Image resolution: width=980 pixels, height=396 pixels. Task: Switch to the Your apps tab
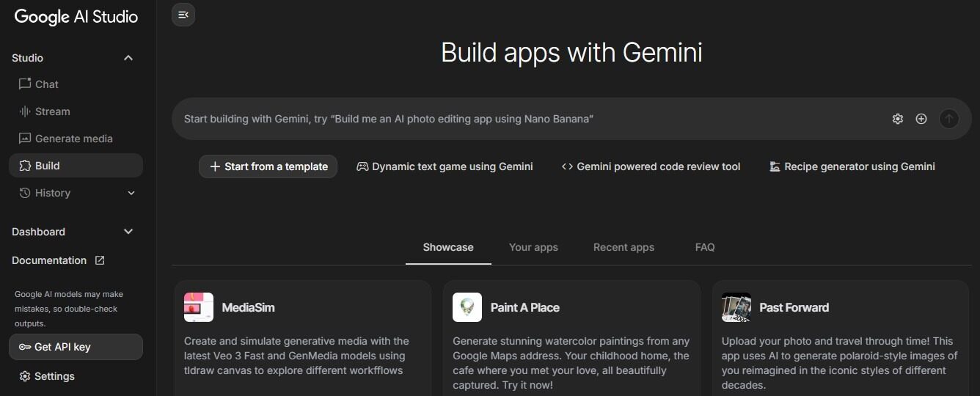click(x=533, y=247)
